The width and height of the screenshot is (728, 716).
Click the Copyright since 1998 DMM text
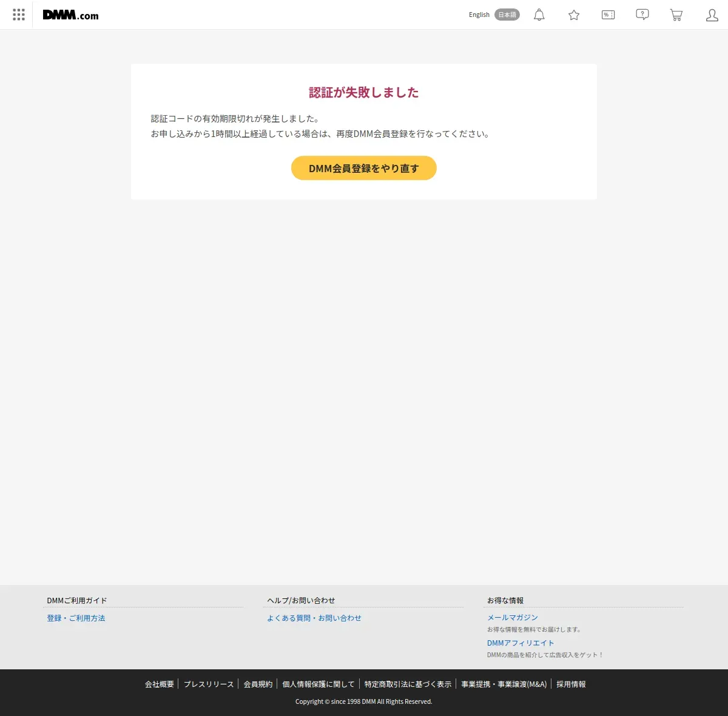[x=364, y=701]
